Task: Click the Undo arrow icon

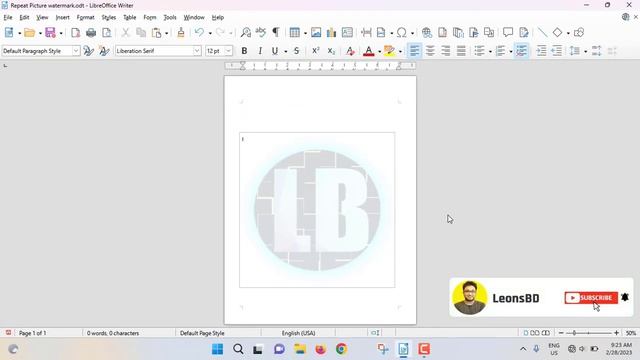Action: click(199, 33)
